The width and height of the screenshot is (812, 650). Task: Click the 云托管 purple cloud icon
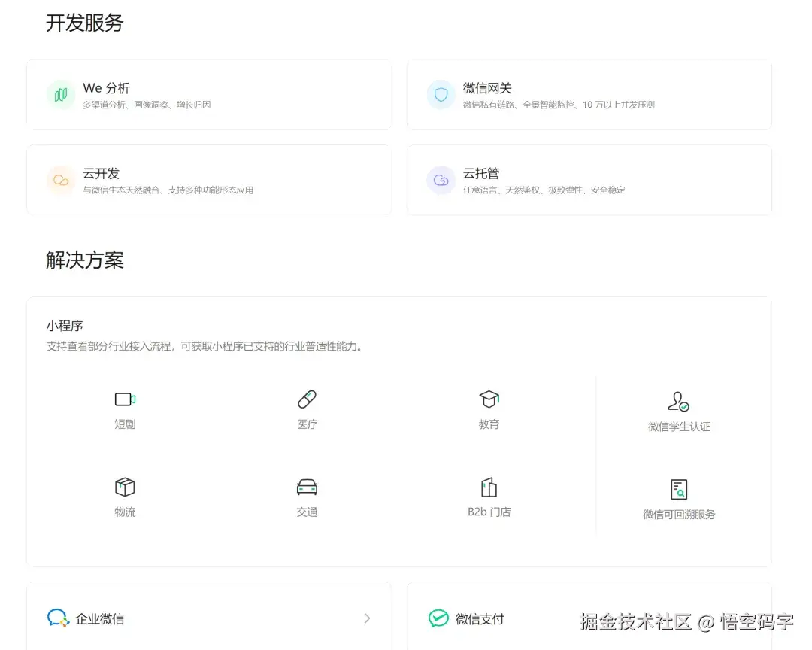coord(441,180)
